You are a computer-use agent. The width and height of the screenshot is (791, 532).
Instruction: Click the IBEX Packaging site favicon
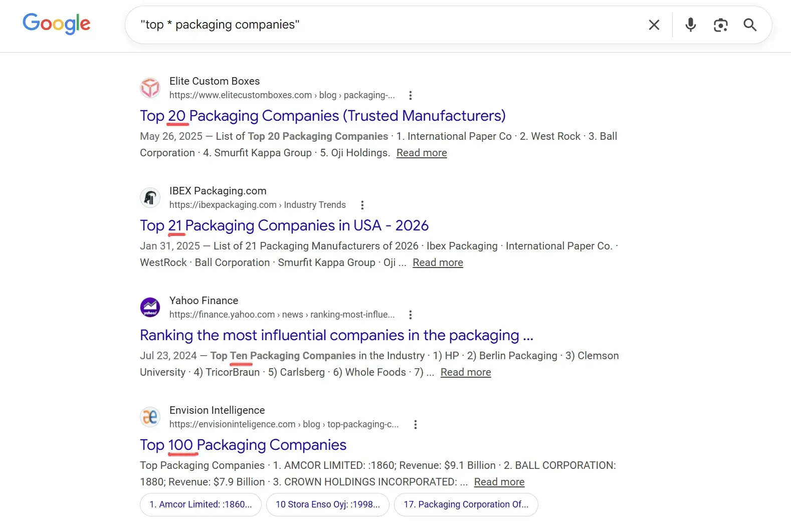pos(150,197)
